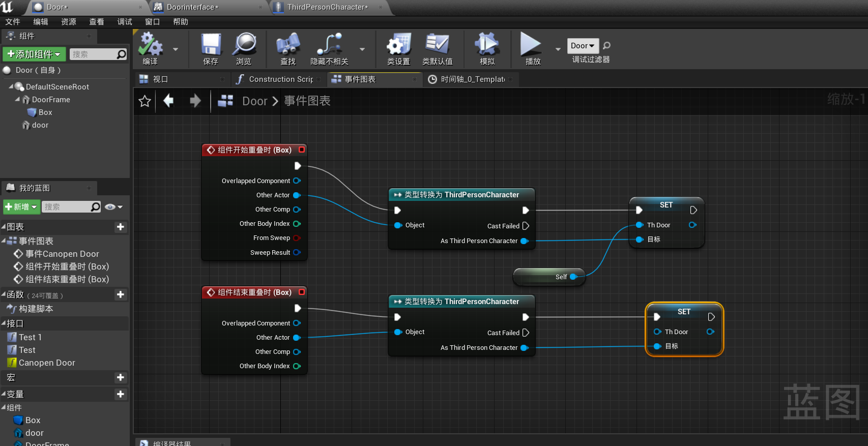Screen dimensions: 868x446
Task: Open the Add Component (添加组件) dropdown
Action: 34,54
